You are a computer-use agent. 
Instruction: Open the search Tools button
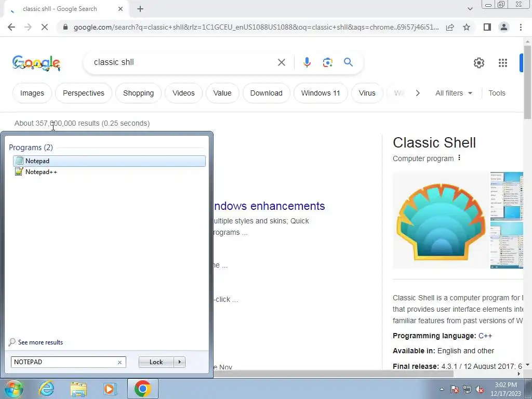497,93
